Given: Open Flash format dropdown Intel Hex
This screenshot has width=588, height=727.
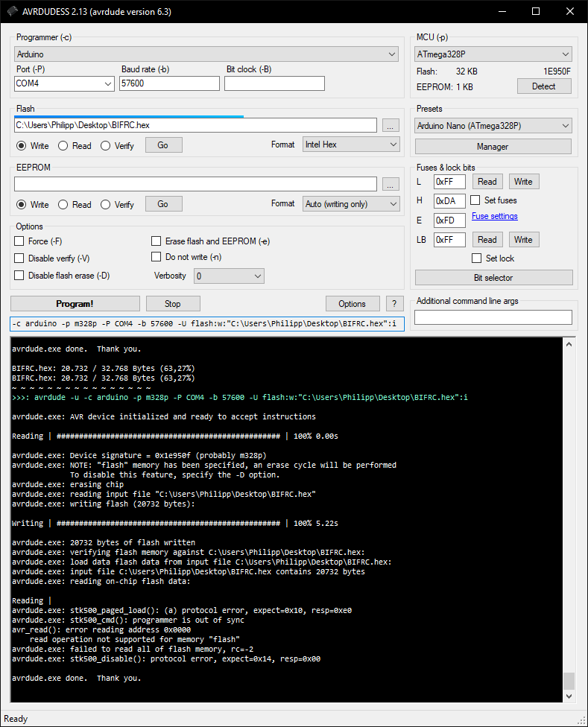Looking at the screenshot, I should tap(351, 145).
